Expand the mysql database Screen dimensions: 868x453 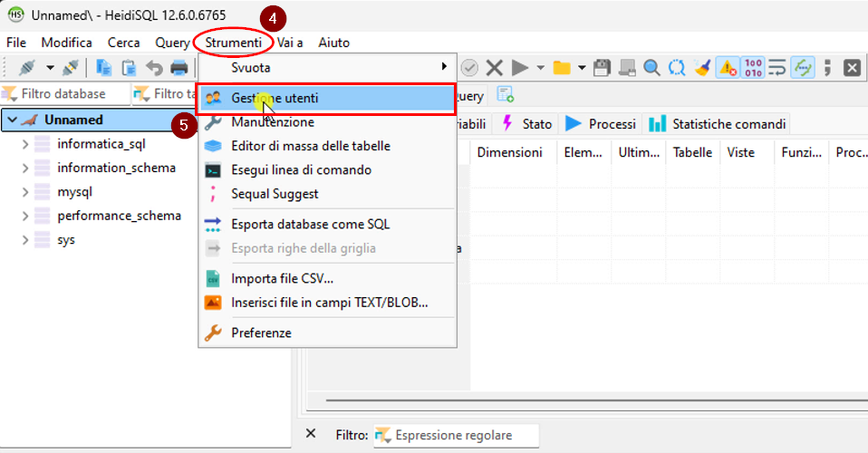click(x=24, y=193)
